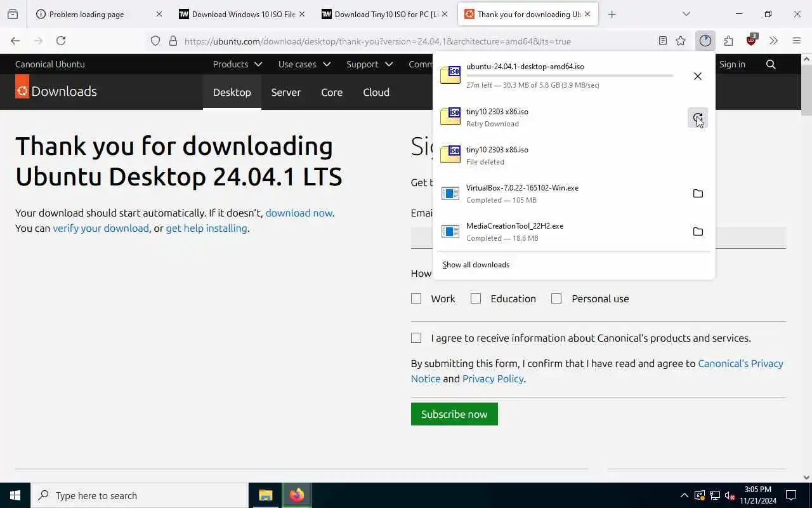Image resolution: width=812 pixels, height=508 pixels.
Task: Show hidden system tray icons
Action: (684, 495)
